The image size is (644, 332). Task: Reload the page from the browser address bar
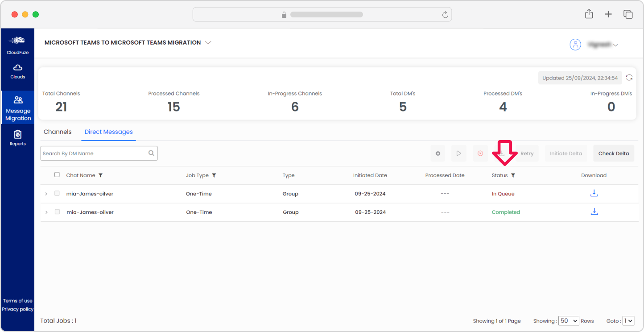[445, 15]
